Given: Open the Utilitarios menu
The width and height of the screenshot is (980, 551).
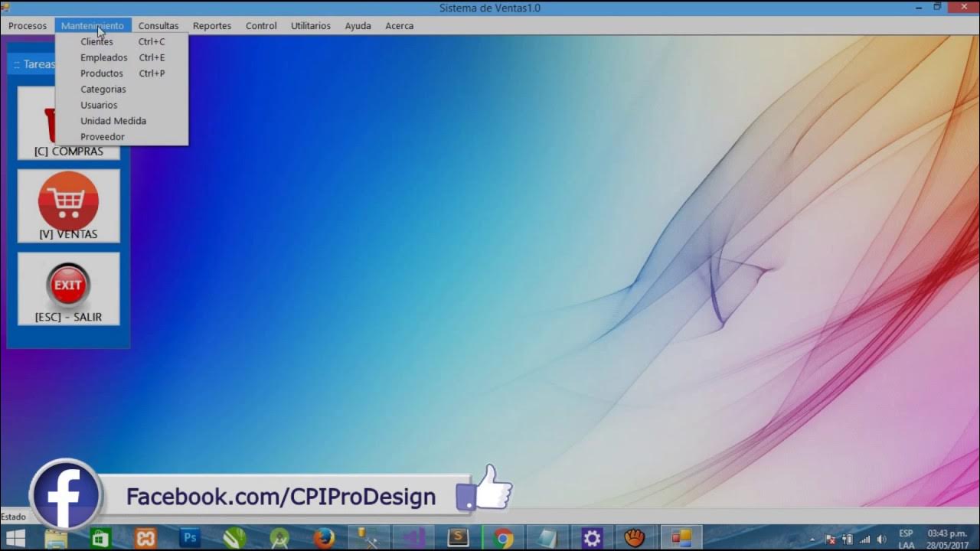Looking at the screenshot, I should coord(311,26).
